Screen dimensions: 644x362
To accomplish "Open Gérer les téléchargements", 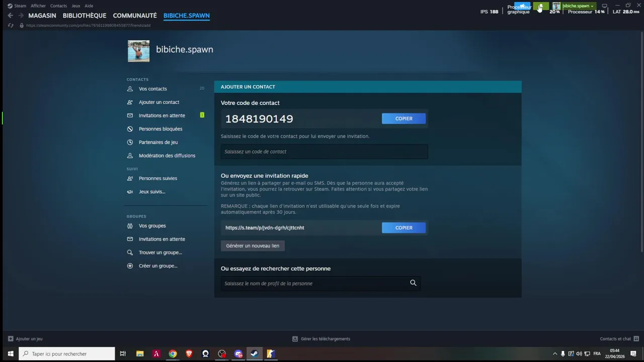I will (321, 339).
